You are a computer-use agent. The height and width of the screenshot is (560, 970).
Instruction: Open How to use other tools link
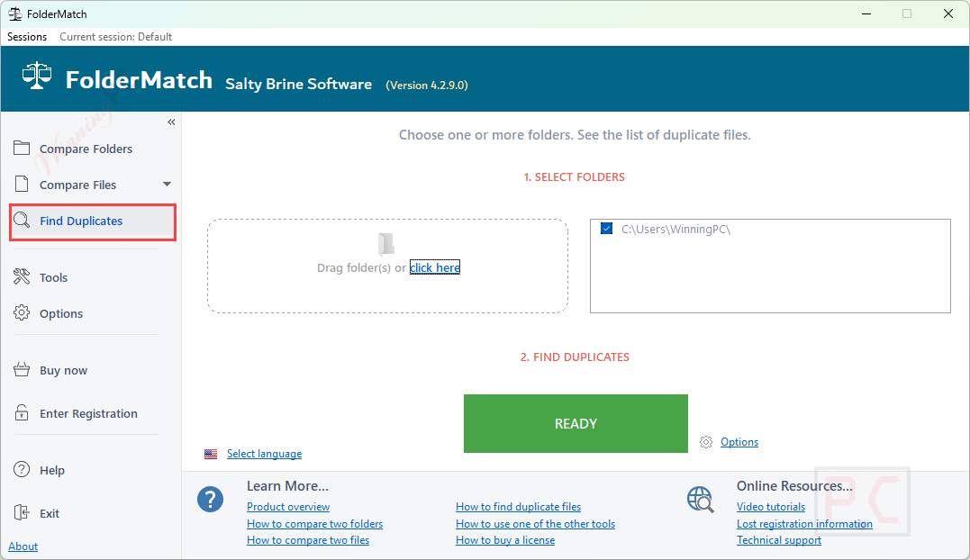pos(536,523)
